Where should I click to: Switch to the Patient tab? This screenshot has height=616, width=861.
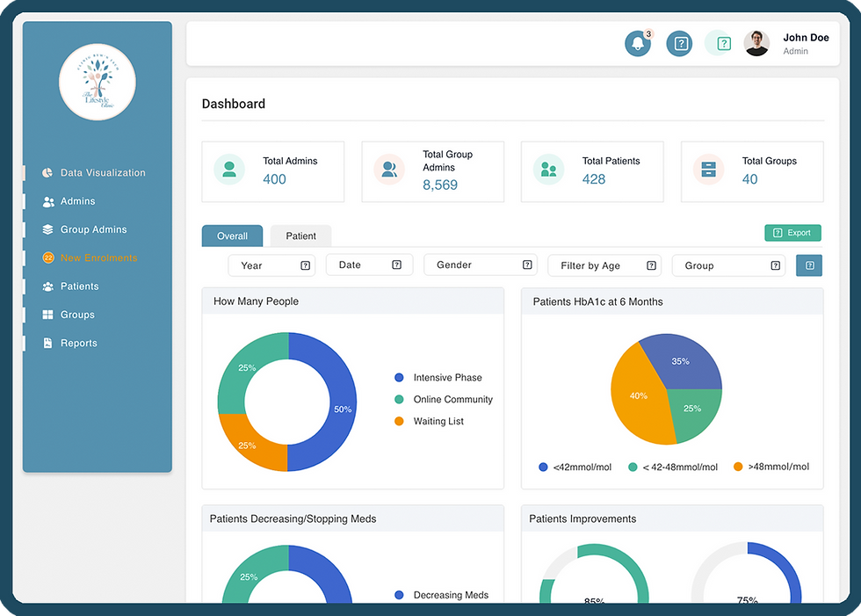pos(300,236)
